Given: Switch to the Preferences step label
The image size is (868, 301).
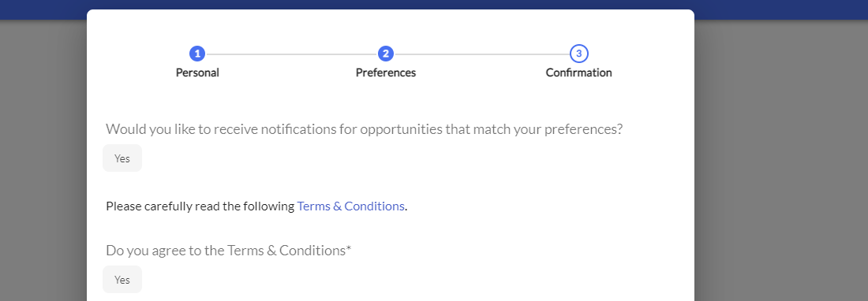Looking at the screenshot, I should (x=385, y=72).
